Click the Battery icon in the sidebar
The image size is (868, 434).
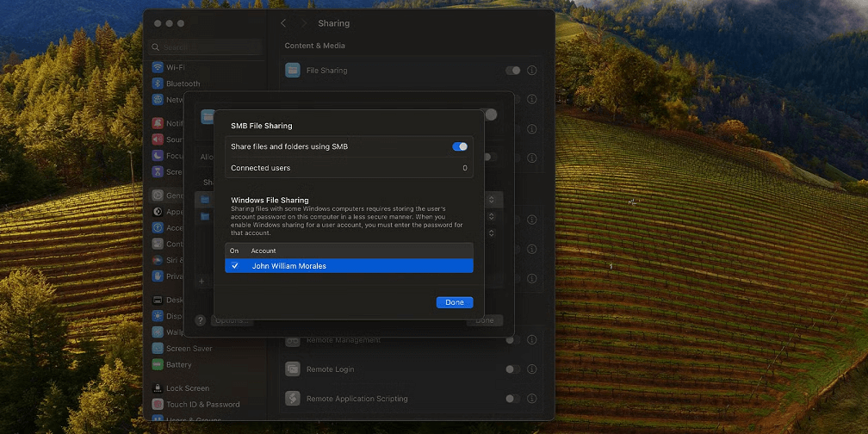(158, 365)
